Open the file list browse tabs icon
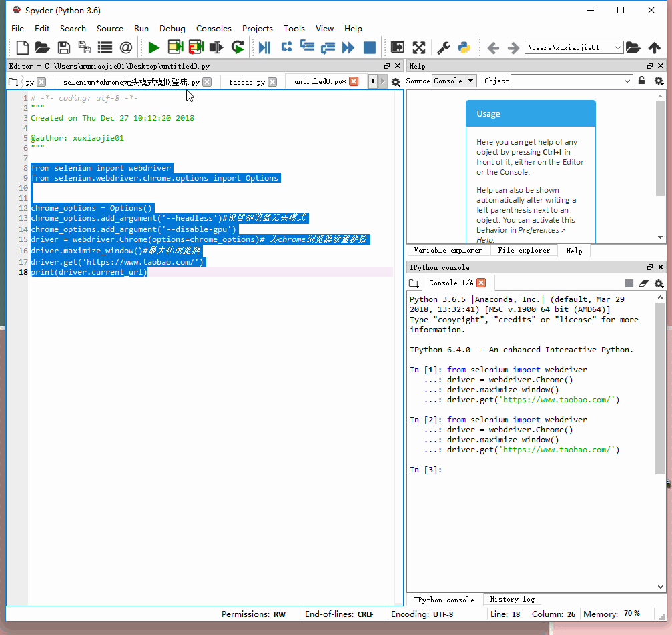The height and width of the screenshot is (635, 672). point(105,47)
